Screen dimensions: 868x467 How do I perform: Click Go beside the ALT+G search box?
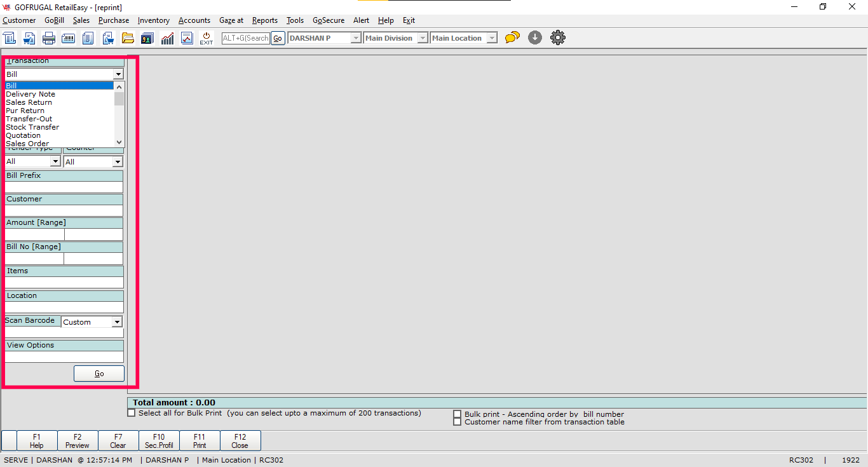(278, 38)
